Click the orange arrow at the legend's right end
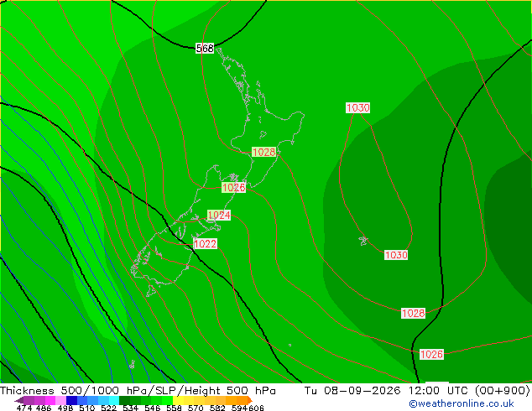 pos(250,400)
